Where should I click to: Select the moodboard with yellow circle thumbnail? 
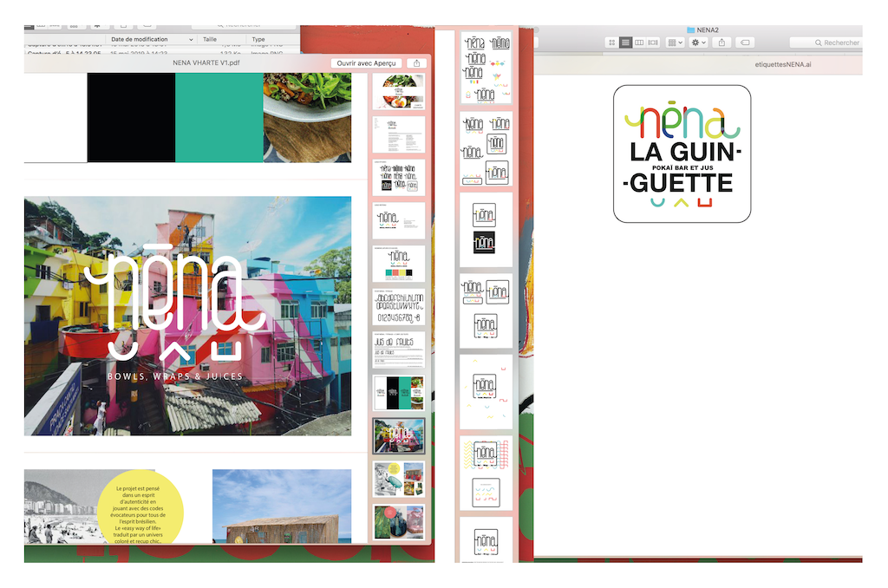[x=399, y=480]
